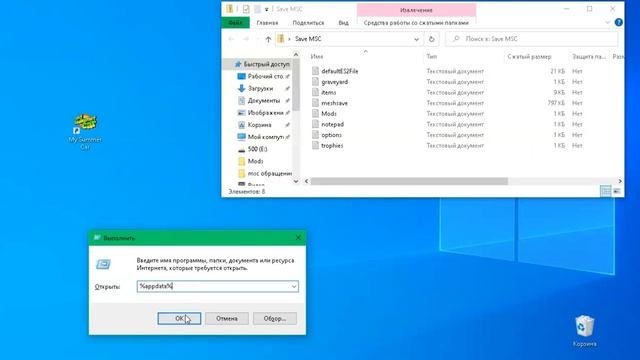Screen dimensions: 640x360
Task: Open Изображения in the navigation pane
Action: click(x=265, y=113)
